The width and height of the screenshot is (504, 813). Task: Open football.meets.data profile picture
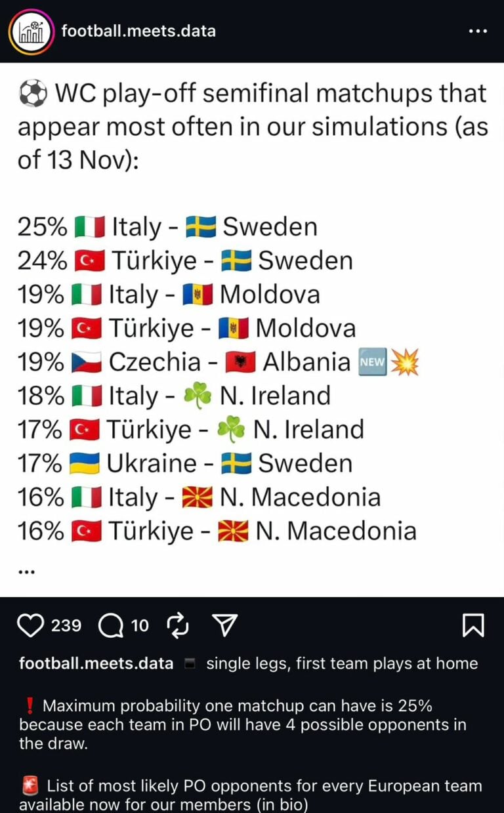pyautogui.click(x=31, y=31)
